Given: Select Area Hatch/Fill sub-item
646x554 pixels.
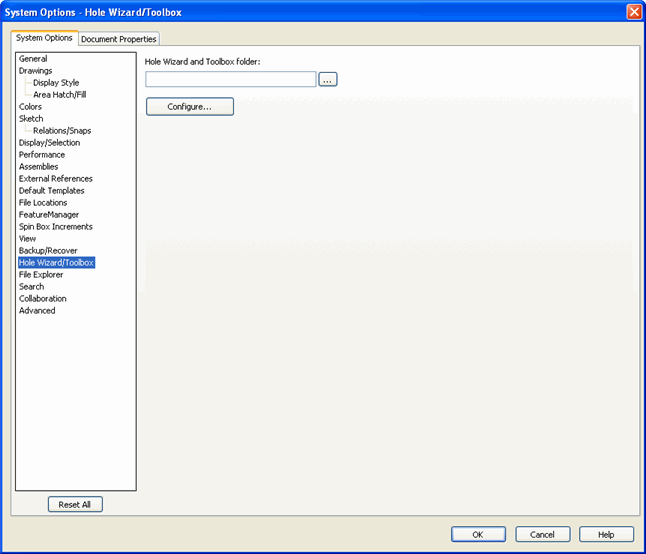Looking at the screenshot, I should 60,94.
